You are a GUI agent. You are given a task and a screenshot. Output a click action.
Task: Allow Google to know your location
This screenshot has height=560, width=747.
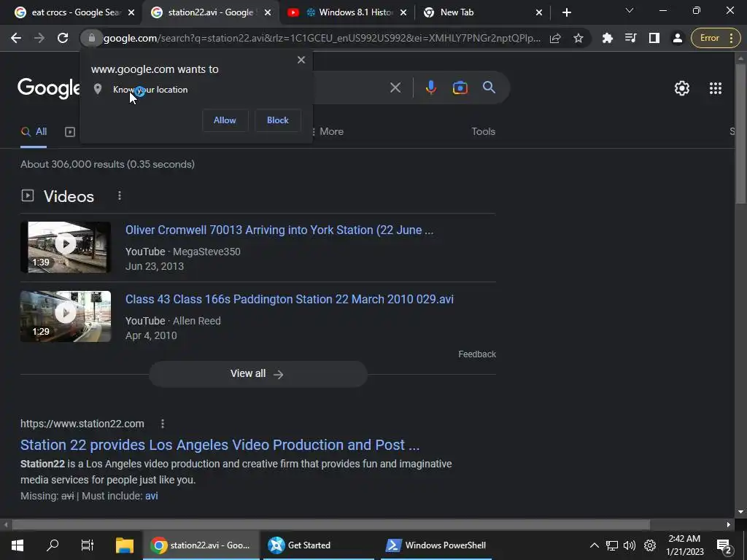tap(225, 120)
